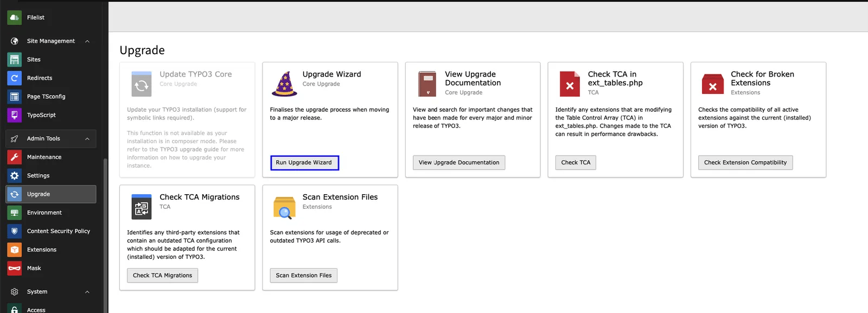
Task: Collapse the Site Management section chevron
Action: [x=87, y=41]
